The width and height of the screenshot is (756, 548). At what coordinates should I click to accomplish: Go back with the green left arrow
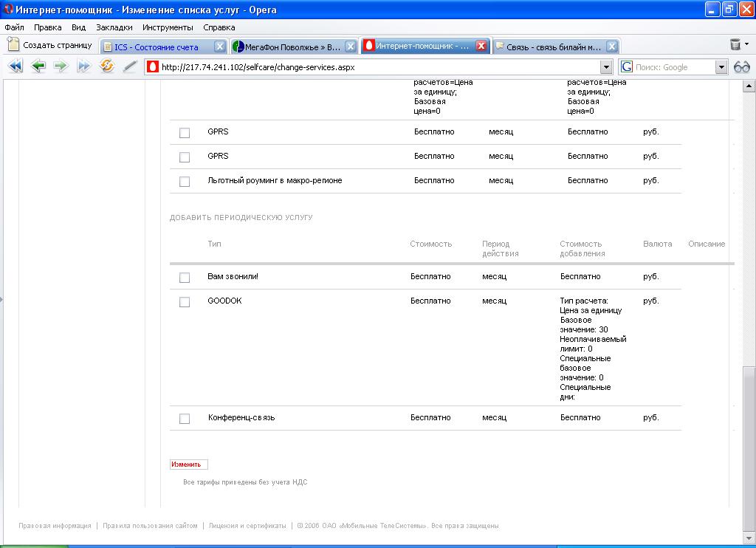pyautogui.click(x=38, y=66)
